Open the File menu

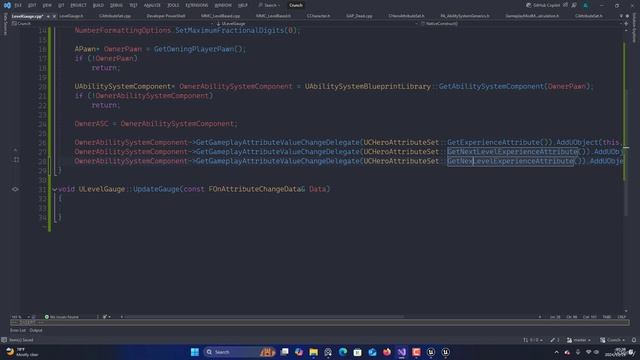18,5
